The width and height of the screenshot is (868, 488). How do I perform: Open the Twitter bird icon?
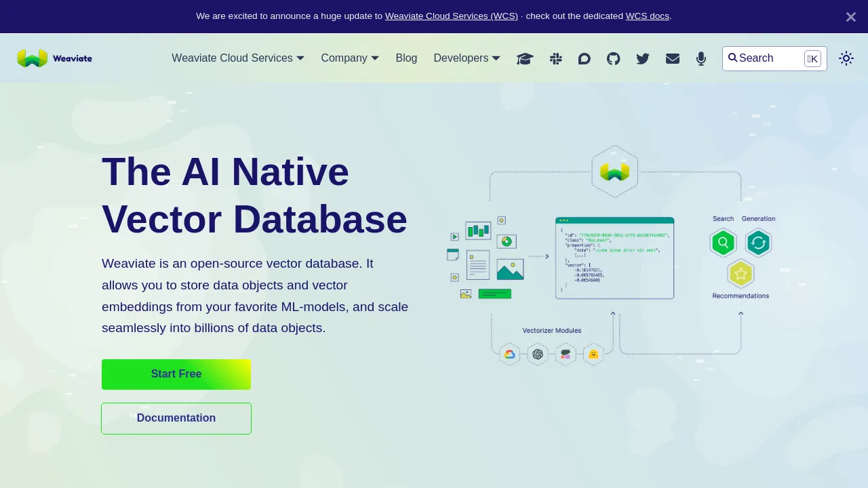[643, 59]
